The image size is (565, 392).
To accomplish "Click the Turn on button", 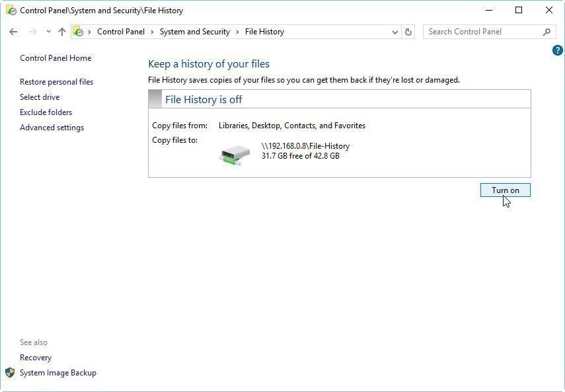I will 505,190.
